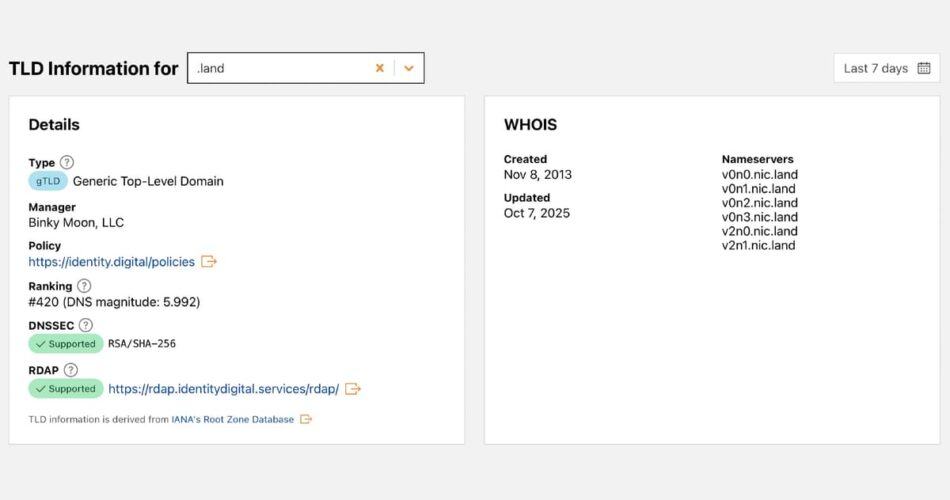Click the TLD search input field
This screenshot has height=500, width=950.
click(x=280, y=68)
